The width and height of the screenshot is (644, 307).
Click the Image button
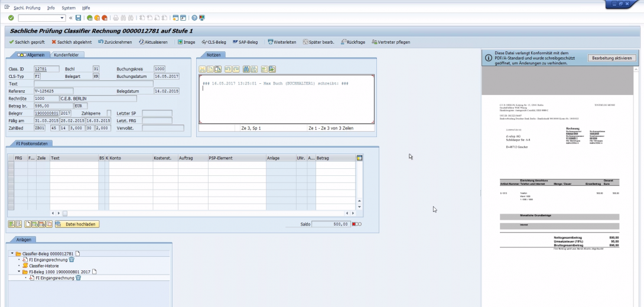[x=187, y=42]
